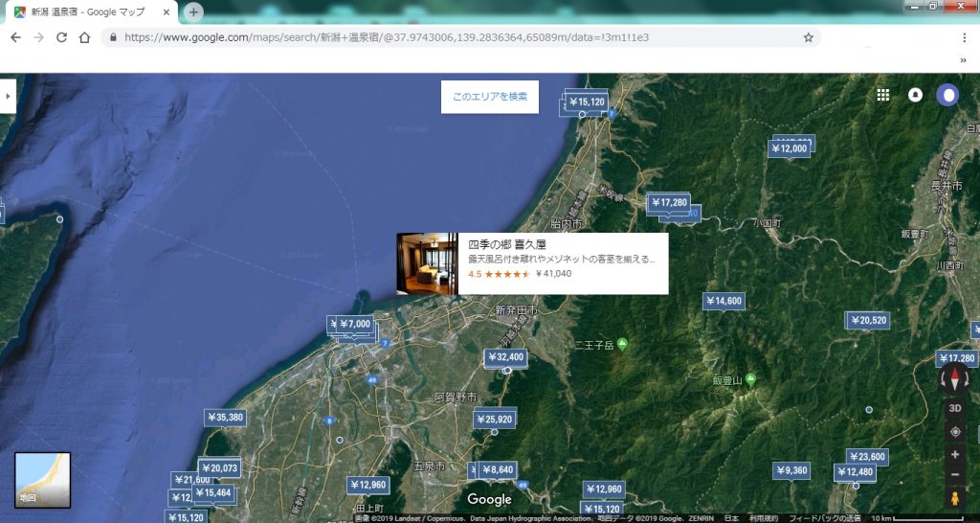Image resolution: width=980 pixels, height=523 pixels.
Task: Go back with the browser back arrow
Action: [15, 37]
